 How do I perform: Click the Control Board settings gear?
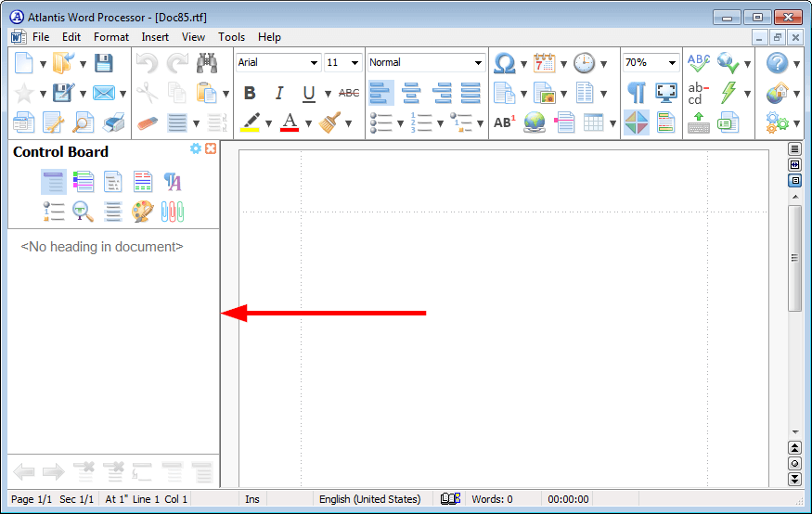tap(196, 149)
